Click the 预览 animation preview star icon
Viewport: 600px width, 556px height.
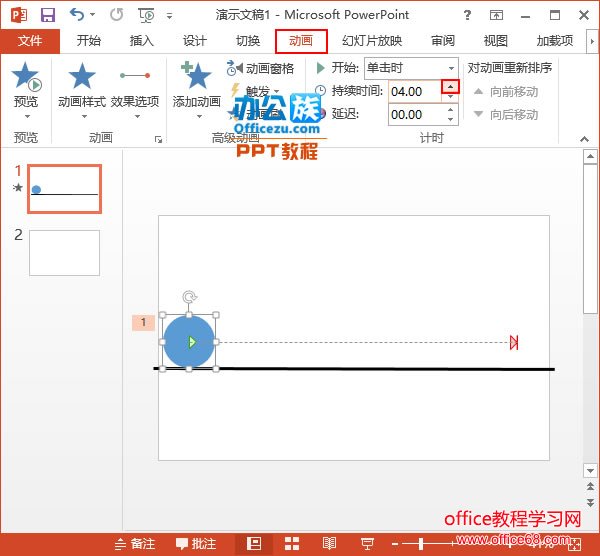(x=26, y=77)
